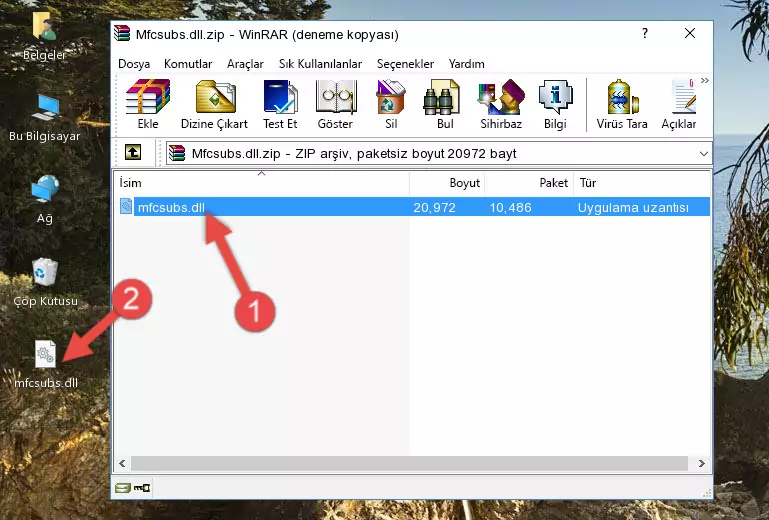Click horizontal scrollbar left arrow
Image resolution: width=769 pixels, height=520 pixels.
pos(122,463)
